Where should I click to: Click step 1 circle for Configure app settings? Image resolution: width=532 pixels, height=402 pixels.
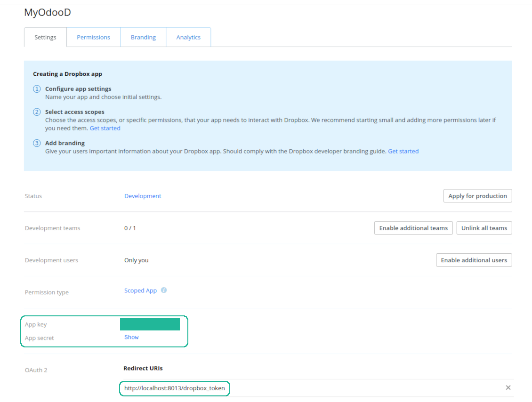coord(37,89)
